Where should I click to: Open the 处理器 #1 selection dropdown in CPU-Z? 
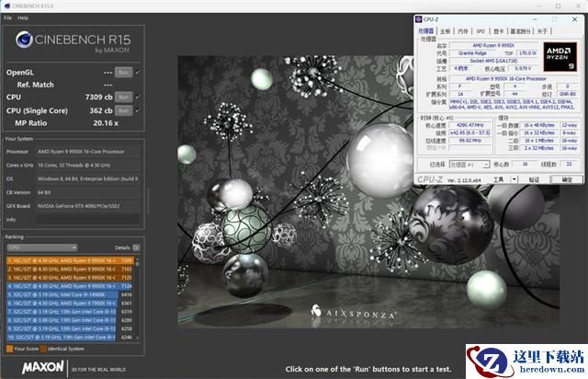(x=469, y=165)
